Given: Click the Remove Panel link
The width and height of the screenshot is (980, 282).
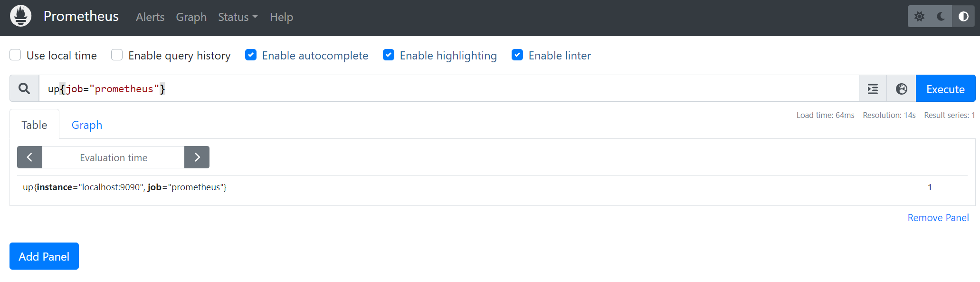Looking at the screenshot, I should tap(938, 217).
